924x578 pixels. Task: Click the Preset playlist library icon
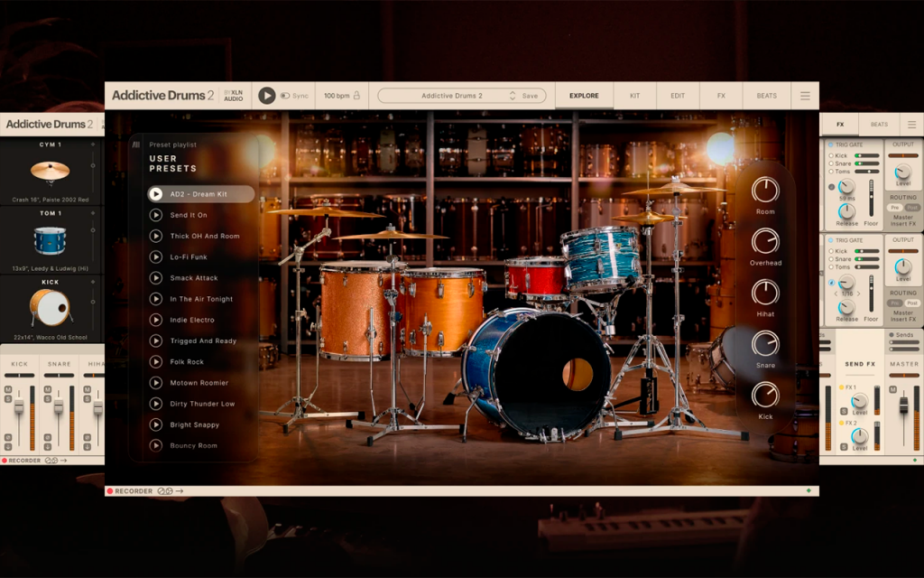(x=136, y=144)
